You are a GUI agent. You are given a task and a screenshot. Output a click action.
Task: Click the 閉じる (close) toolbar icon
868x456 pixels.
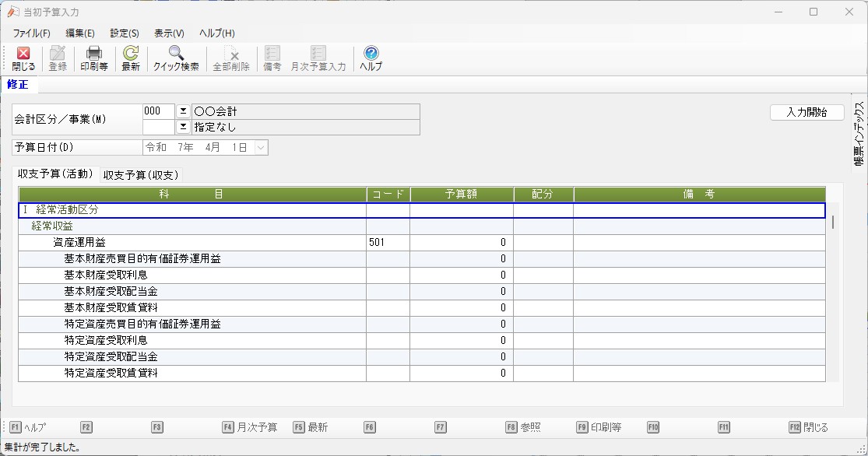23,58
